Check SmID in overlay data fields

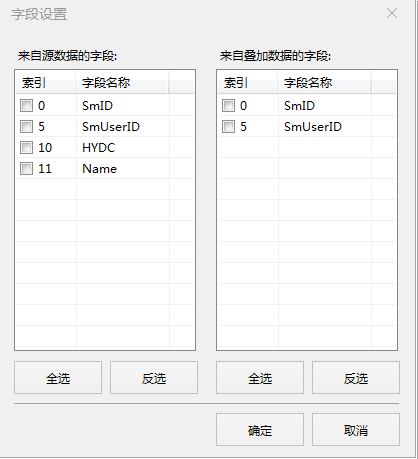coord(228,106)
